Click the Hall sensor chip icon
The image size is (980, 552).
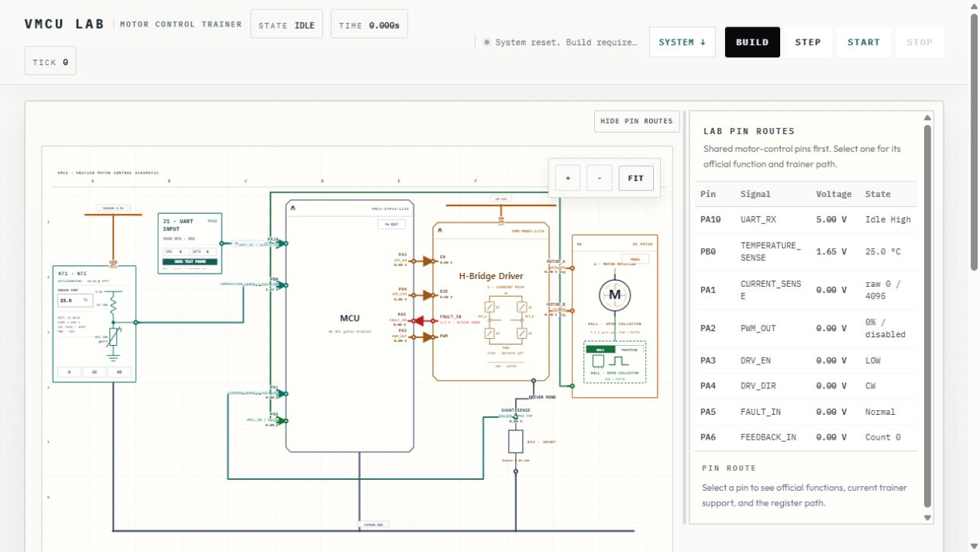point(598,361)
